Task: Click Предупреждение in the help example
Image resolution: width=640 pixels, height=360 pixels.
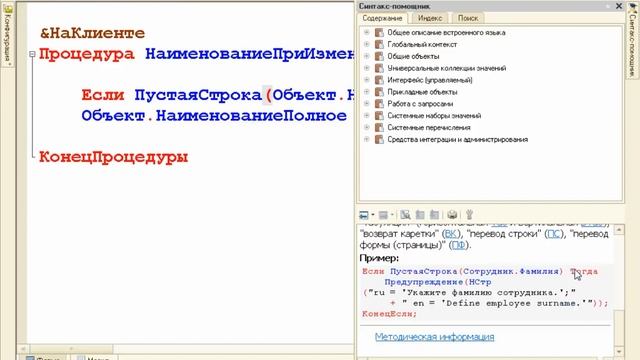Action: tap(423, 282)
